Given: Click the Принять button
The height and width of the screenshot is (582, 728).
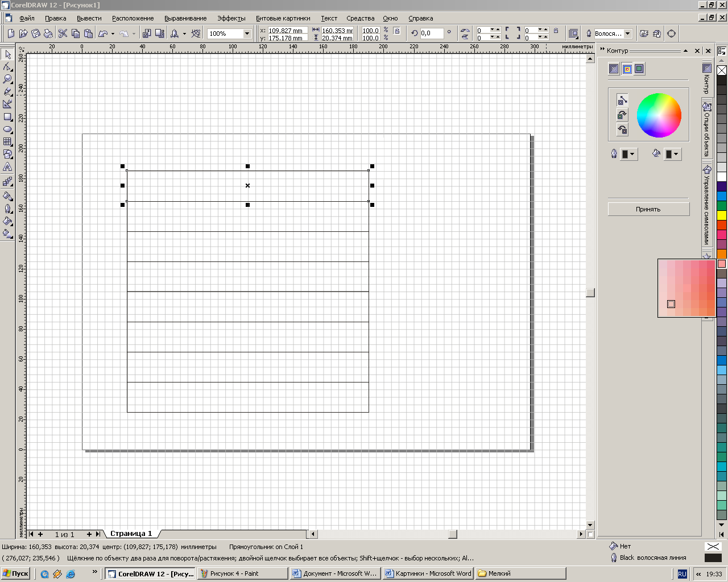Looking at the screenshot, I should (x=648, y=209).
